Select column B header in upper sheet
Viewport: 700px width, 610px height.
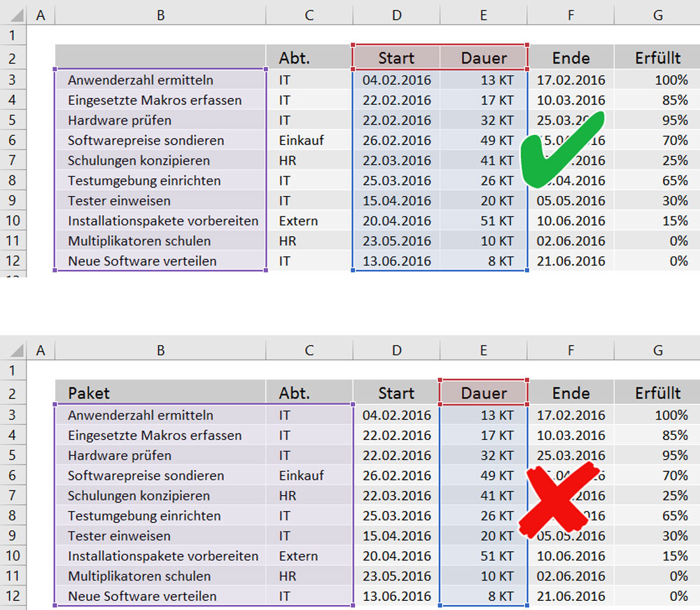coord(160,15)
